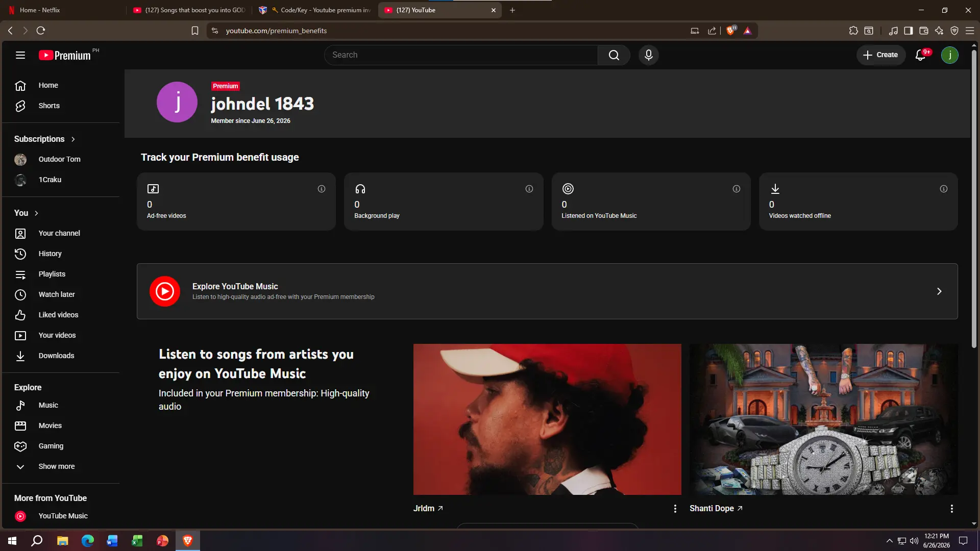The width and height of the screenshot is (980, 551).
Task: Switch to Code/Key Youtube premium tab
Action: pyautogui.click(x=315, y=10)
